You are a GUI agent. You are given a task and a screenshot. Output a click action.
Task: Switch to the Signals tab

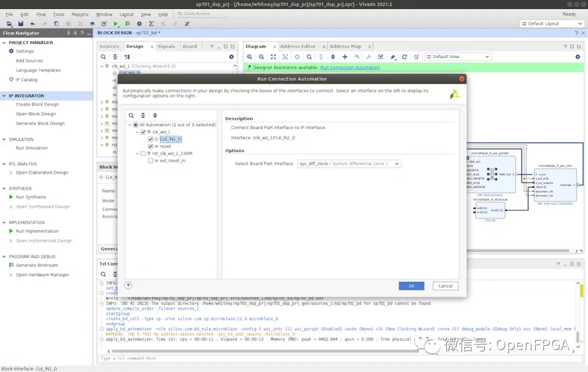166,46
